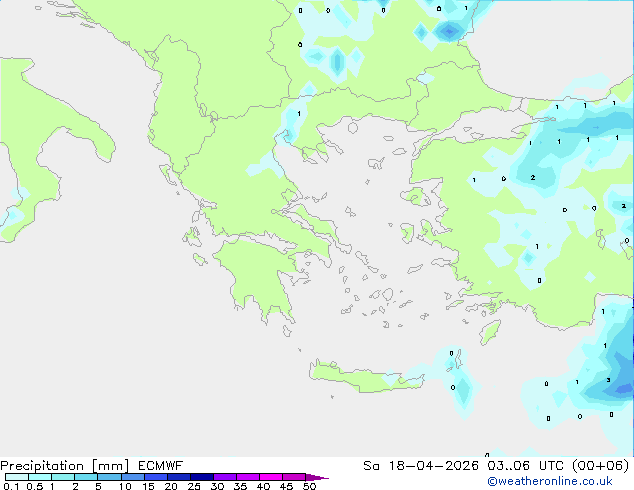Choose the 10–15 mm legend color swatch
This screenshot has width=634, height=490.
132,477
